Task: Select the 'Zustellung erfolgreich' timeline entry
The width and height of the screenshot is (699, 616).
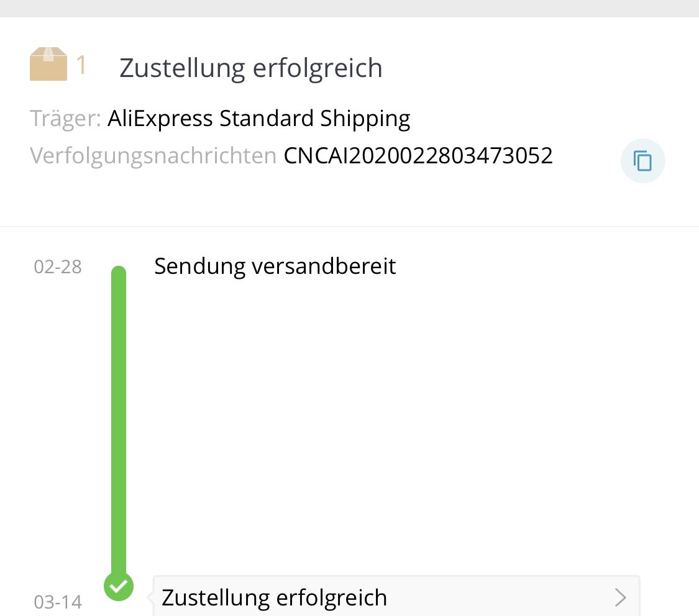Action: pos(274,597)
